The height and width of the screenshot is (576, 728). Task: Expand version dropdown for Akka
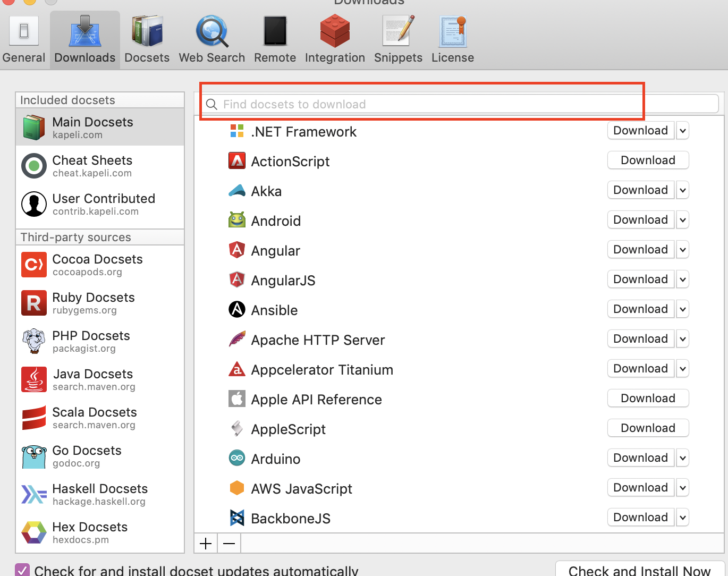click(683, 190)
